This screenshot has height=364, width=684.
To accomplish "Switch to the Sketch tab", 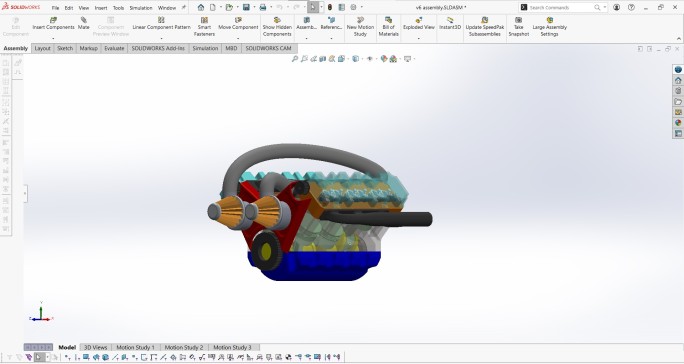I will pyautogui.click(x=65, y=48).
